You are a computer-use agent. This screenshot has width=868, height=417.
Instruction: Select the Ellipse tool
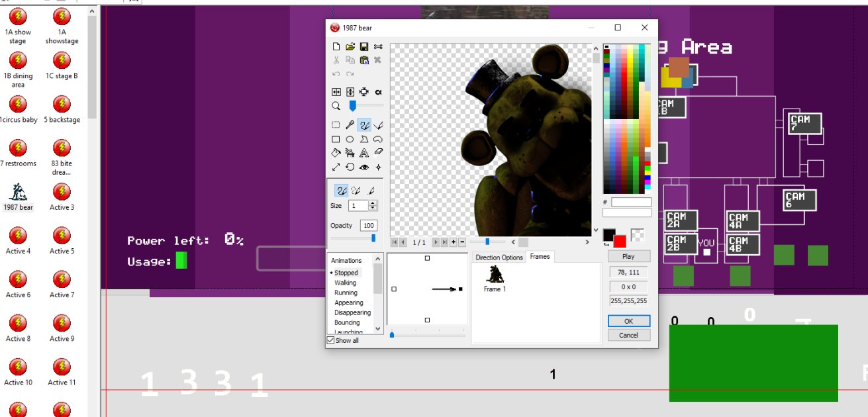point(350,139)
